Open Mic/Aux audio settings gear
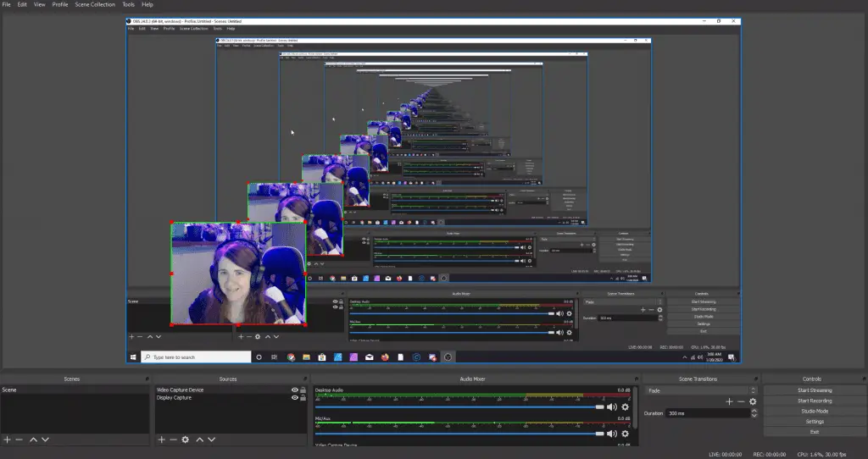This screenshot has width=868, height=459. pyautogui.click(x=625, y=432)
